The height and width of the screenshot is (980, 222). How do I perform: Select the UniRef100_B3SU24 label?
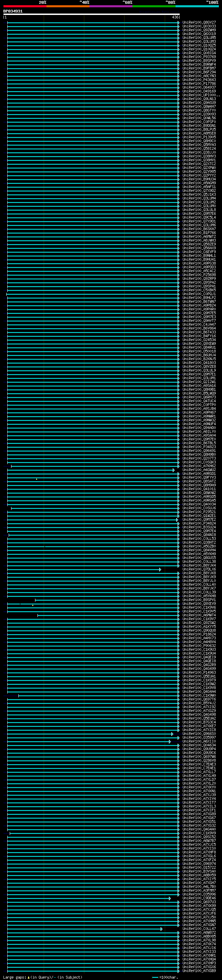(x=199, y=527)
